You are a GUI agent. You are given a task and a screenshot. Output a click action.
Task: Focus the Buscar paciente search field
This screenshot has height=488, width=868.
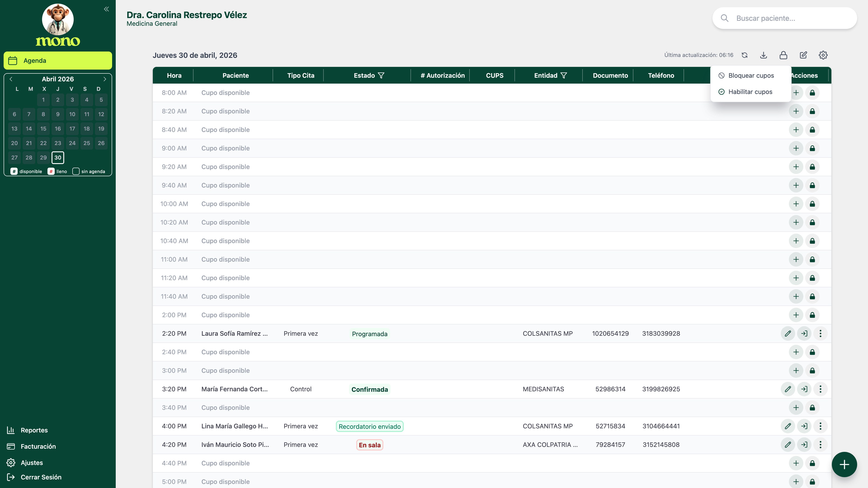[x=784, y=18]
